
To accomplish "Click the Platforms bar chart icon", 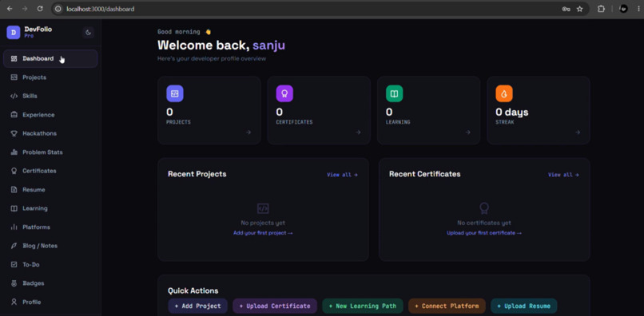I will point(14,227).
